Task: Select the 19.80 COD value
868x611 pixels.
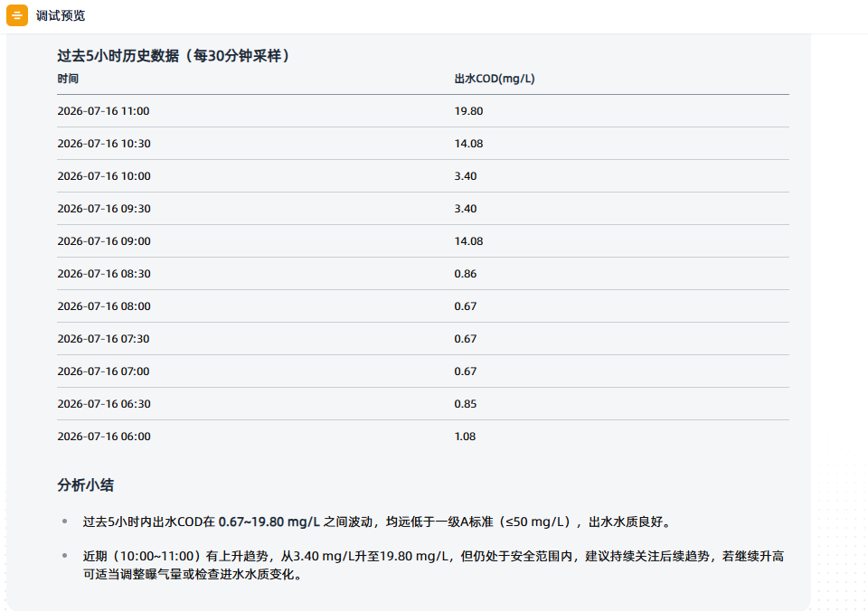Action: click(468, 110)
